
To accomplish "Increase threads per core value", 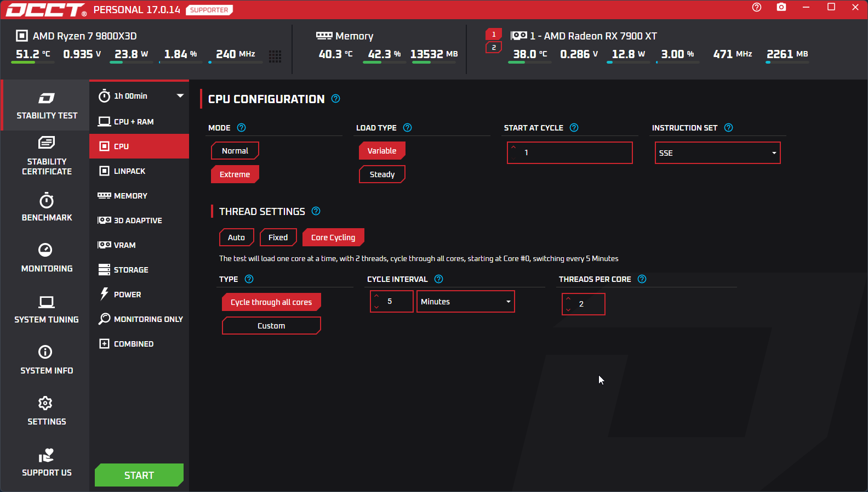I will coord(568,299).
